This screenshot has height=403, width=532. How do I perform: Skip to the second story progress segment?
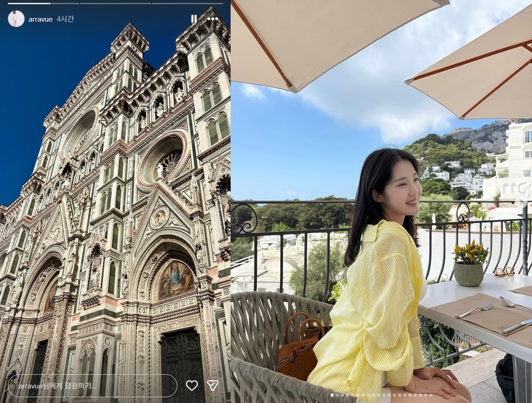pyautogui.click(x=115, y=3)
